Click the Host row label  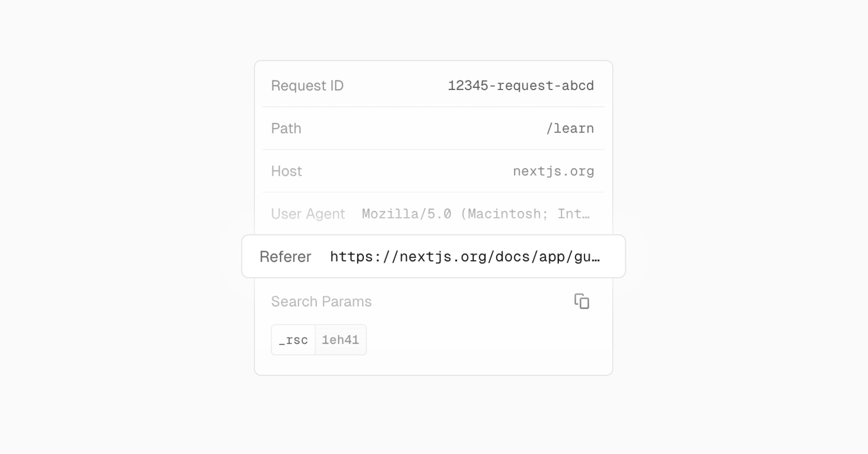point(286,171)
